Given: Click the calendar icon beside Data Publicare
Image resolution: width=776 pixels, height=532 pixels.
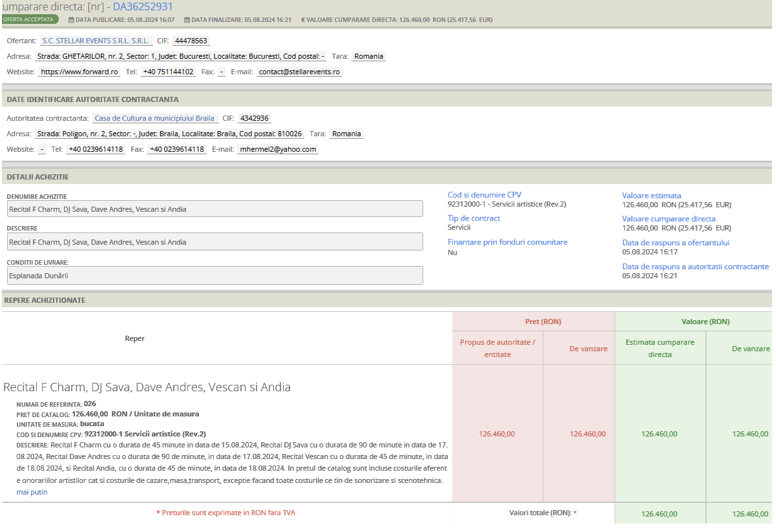Looking at the screenshot, I should tap(71, 20).
